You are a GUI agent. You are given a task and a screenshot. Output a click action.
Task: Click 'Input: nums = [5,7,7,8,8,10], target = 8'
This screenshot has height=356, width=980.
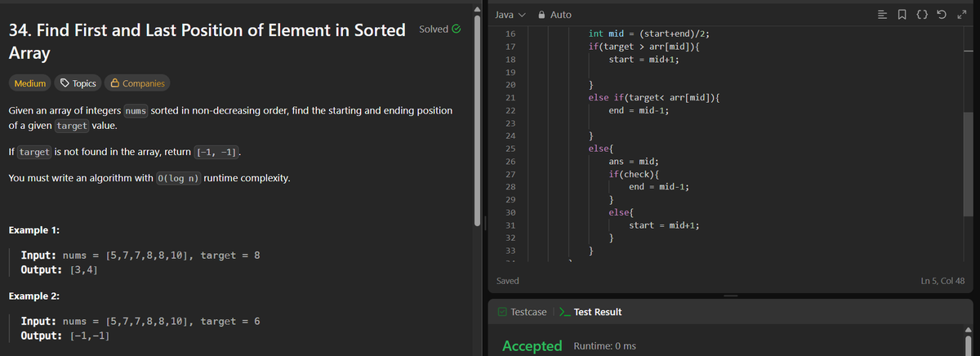[140, 256]
